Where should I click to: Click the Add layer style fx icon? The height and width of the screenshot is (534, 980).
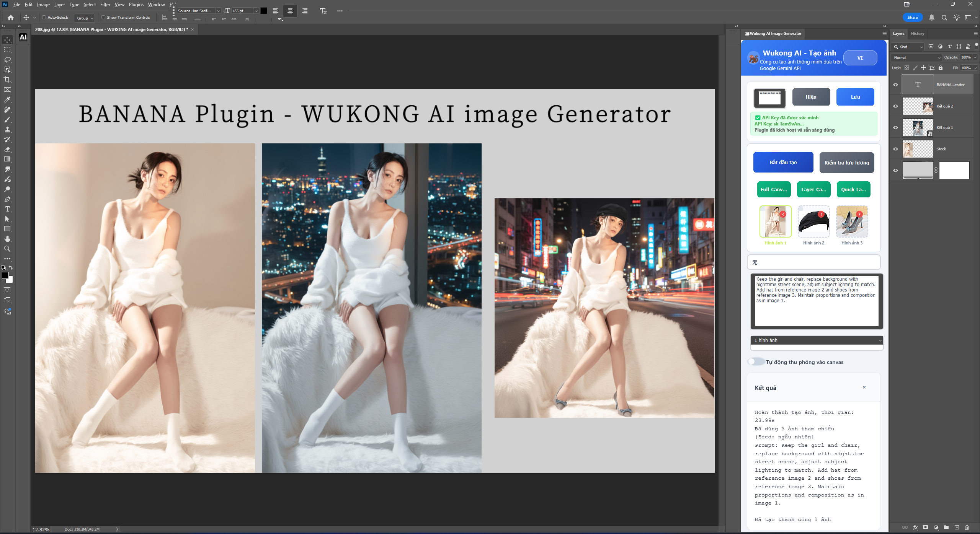click(915, 527)
